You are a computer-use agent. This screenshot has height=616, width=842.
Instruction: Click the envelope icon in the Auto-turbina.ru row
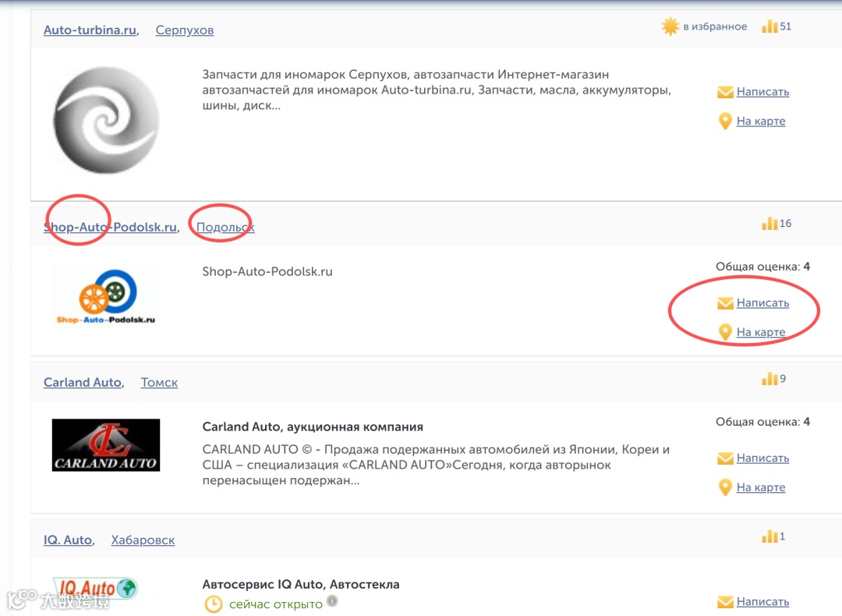point(726,92)
